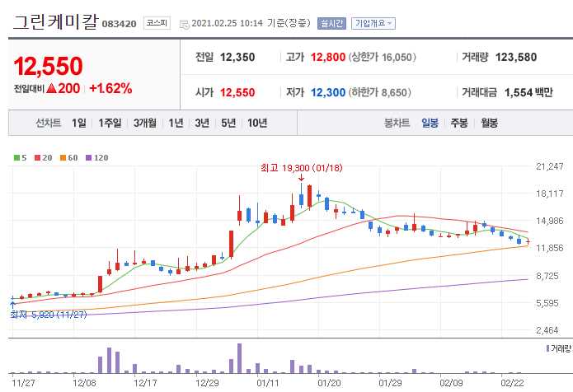Select the 3년 line chart tab

tap(202, 123)
